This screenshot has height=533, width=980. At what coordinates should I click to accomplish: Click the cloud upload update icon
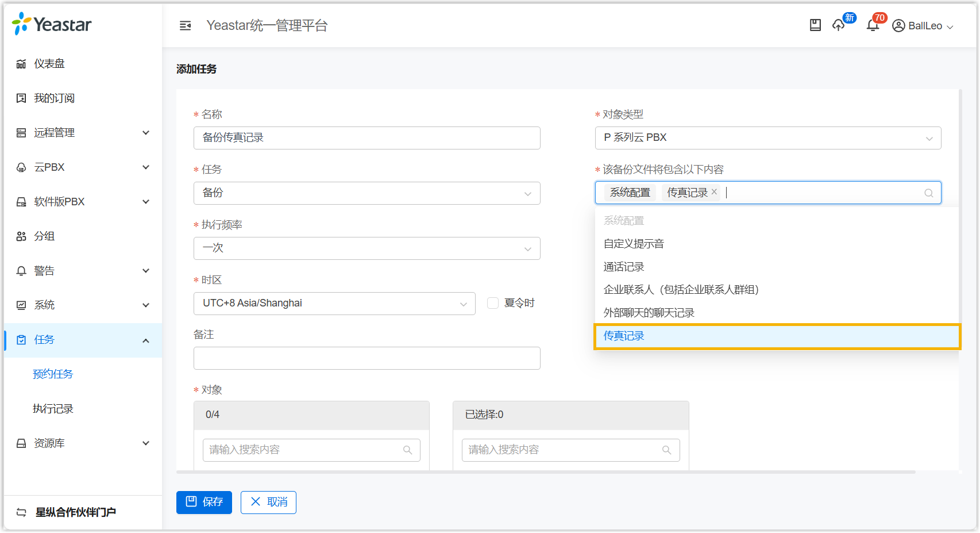click(839, 25)
